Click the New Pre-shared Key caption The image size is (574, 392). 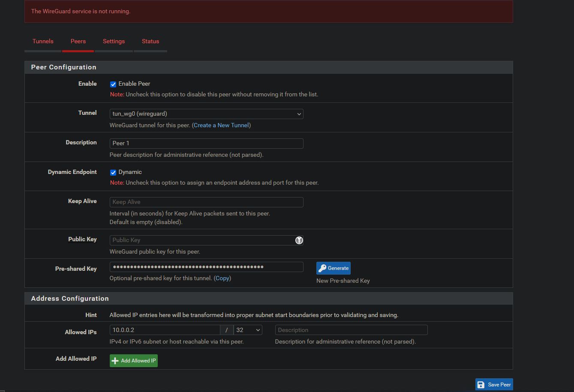tap(343, 281)
